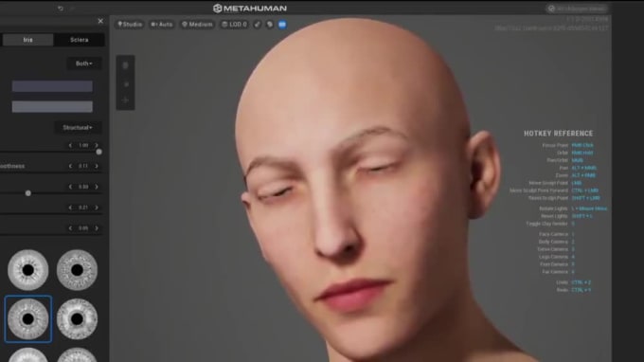Click the blue-outlined selected iris pattern
Screen dimensions: 644x362
click(27, 318)
